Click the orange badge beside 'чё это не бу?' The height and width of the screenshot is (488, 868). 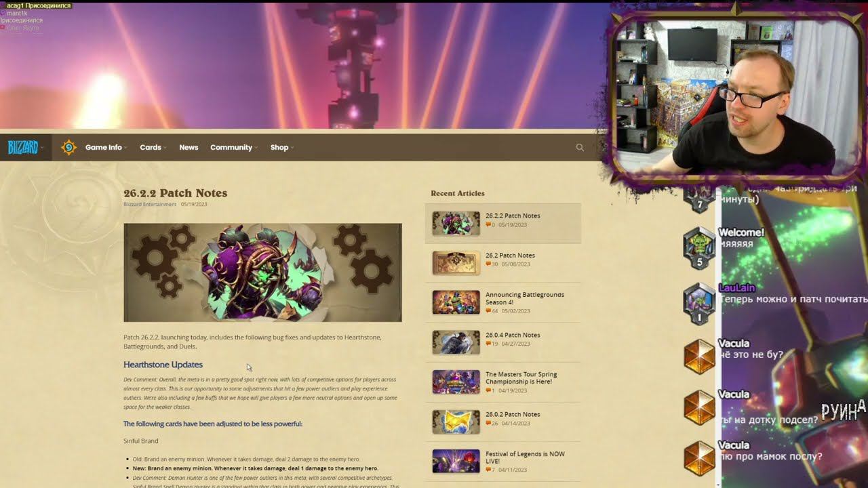tap(699, 356)
